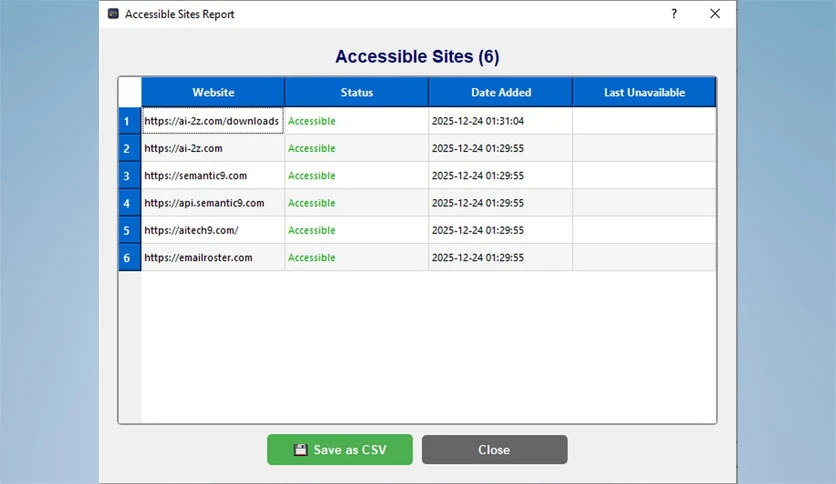
Task: Click Date Added cell for emailroster.com
Action: (501, 257)
